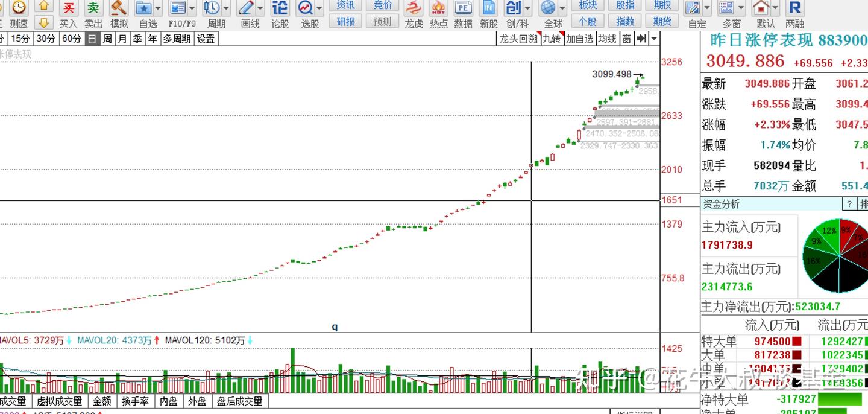Click the 板块 button
The image size is (868, 414).
pos(588,5)
